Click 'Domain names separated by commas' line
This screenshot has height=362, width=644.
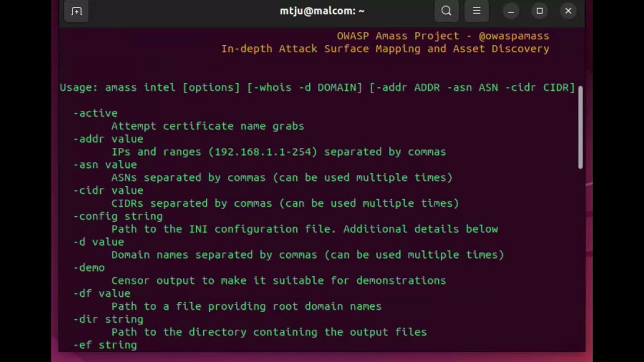(x=308, y=255)
